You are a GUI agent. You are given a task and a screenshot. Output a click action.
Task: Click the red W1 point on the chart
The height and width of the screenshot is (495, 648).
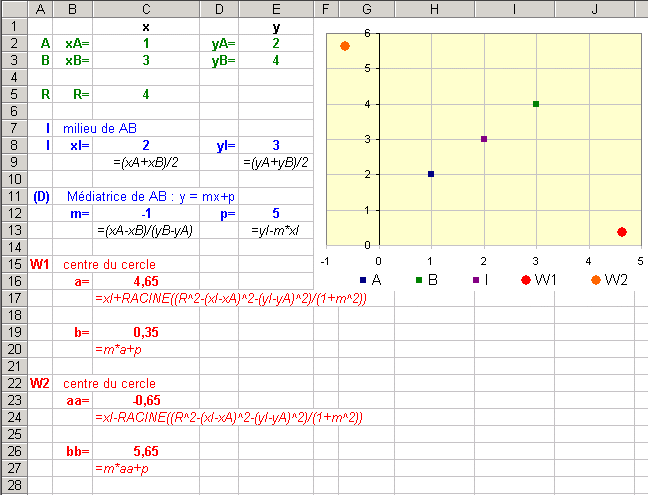tap(622, 232)
